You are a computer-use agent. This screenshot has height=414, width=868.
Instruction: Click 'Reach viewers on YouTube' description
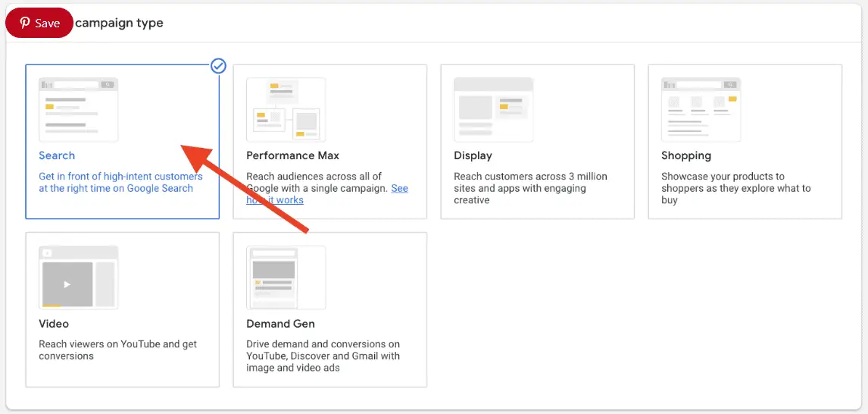point(118,350)
